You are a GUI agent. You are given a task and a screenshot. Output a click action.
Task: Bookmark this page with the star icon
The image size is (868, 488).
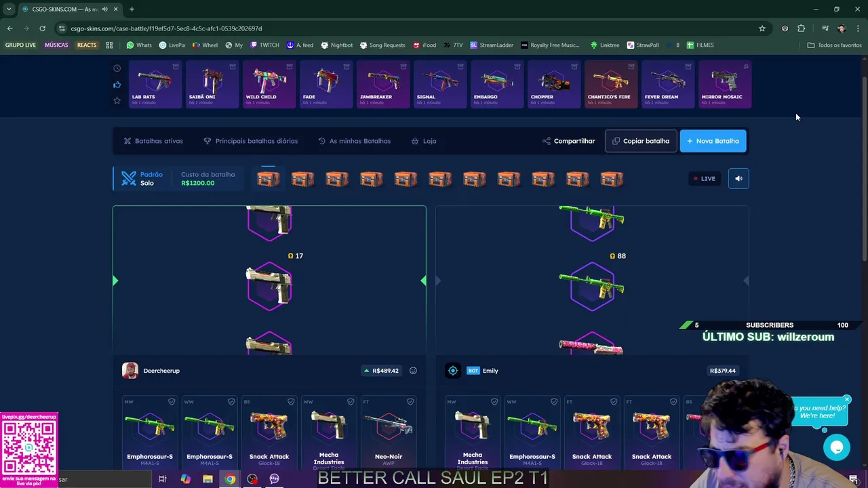pyautogui.click(x=762, y=28)
